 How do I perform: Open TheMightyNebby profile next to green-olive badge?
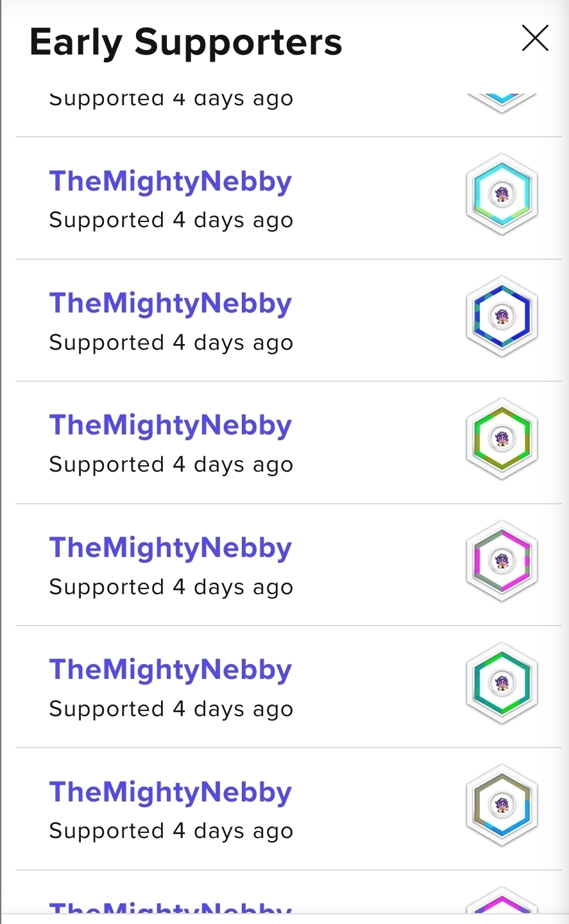click(171, 425)
